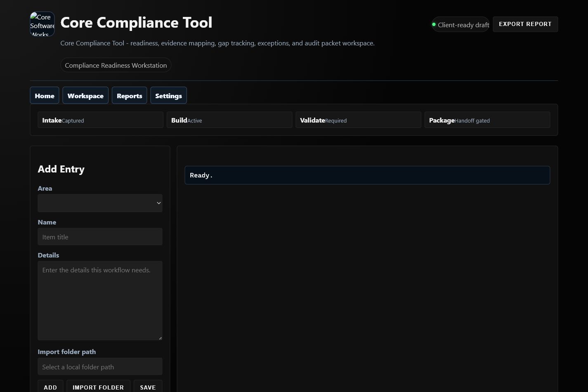This screenshot has height=392, width=588.
Task: Switch to the Home tab
Action: point(45,95)
